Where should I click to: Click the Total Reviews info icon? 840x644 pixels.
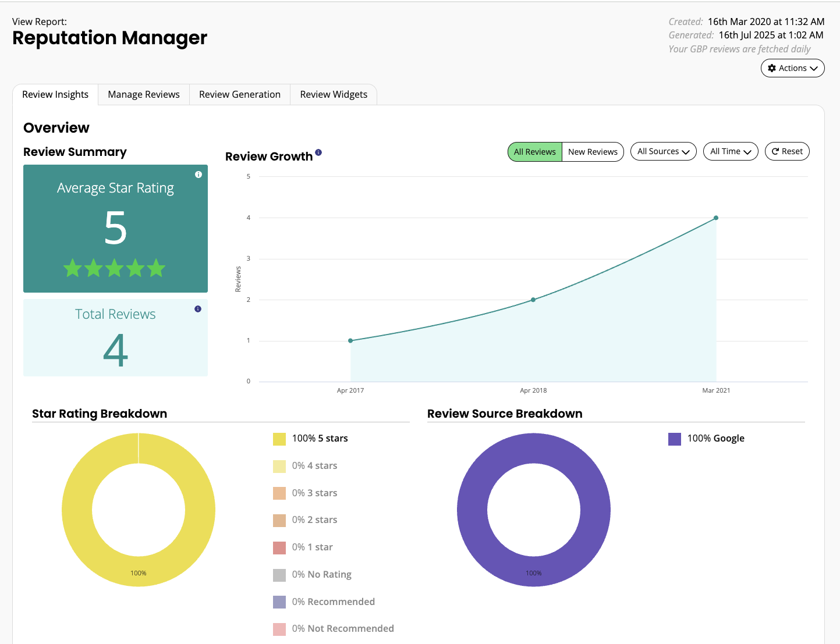(x=197, y=309)
